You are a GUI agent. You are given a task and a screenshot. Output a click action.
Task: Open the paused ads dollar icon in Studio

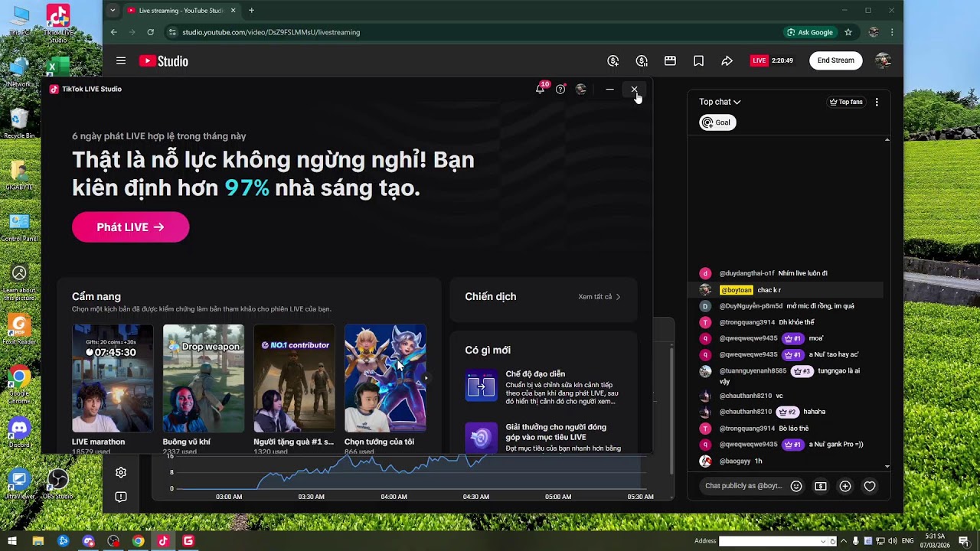[642, 60]
